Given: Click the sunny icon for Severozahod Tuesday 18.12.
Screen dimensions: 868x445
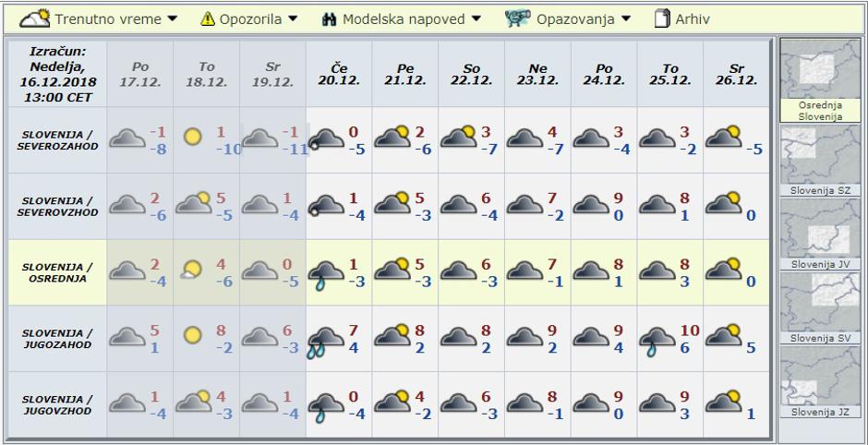Looking at the screenshot, I should [x=192, y=138].
